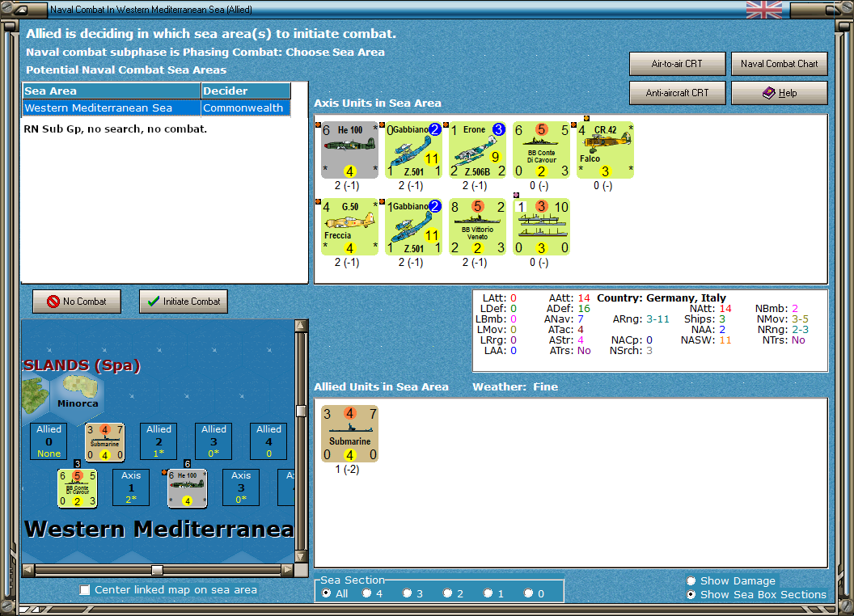Select the Allied Submarine unit counter
Viewport: 854px width, 616px height.
click(349, 433)
